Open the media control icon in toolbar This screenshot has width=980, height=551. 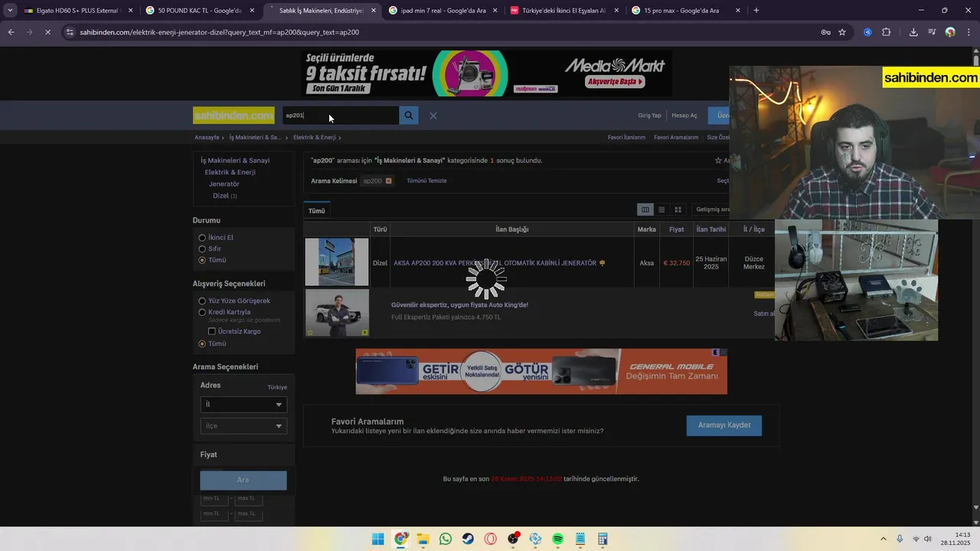point(932,32)
